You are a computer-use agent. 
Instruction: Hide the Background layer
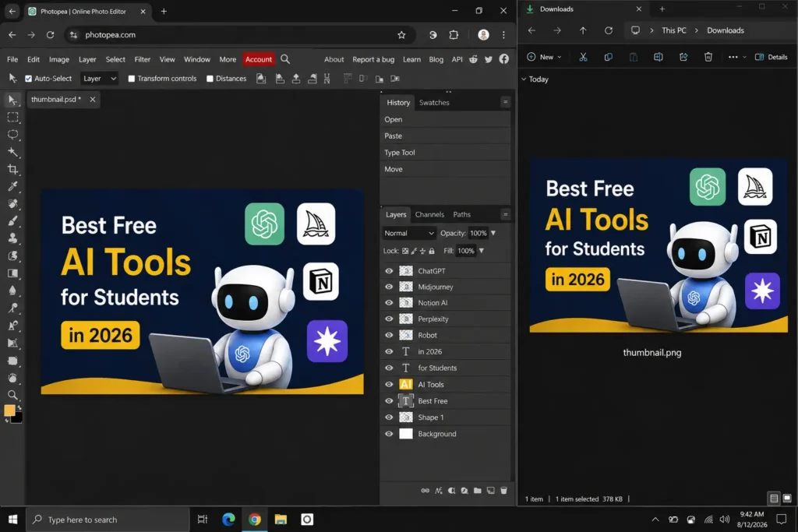coord(389,434)
